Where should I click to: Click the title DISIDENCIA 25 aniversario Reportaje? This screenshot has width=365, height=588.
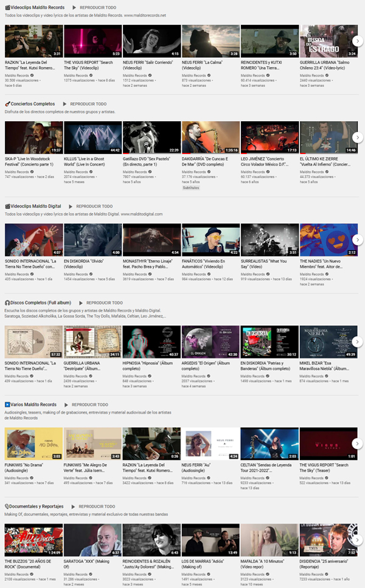click(x=324, y=564)
